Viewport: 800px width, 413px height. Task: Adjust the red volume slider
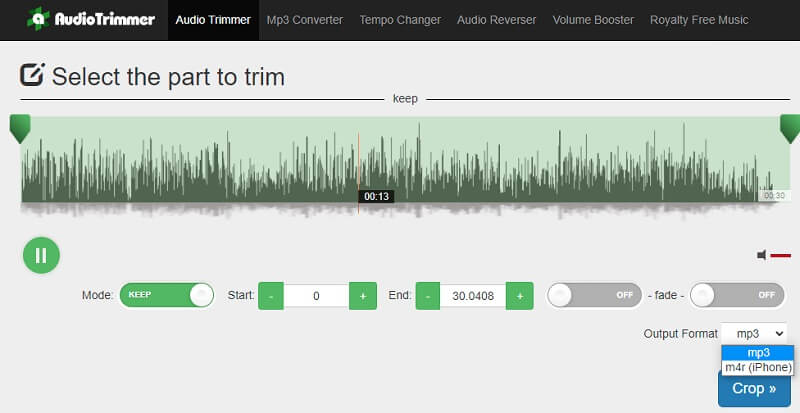780,255
